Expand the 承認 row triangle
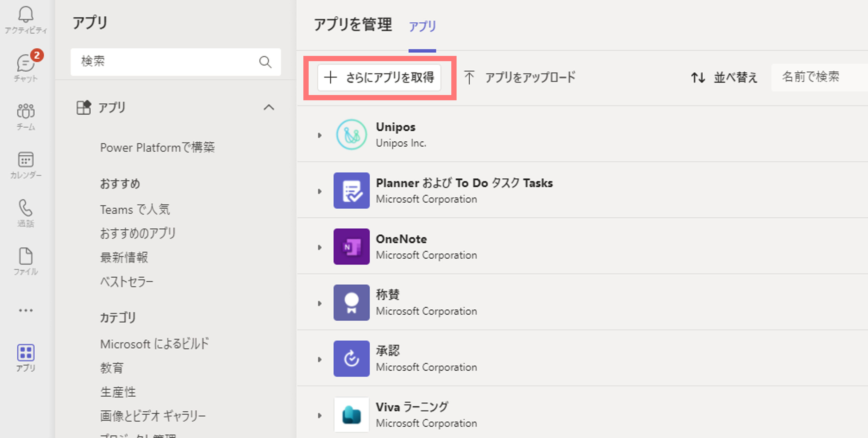The height and width of the screenshot is (438, 868). pyautogui.click(x=319, y=359)
